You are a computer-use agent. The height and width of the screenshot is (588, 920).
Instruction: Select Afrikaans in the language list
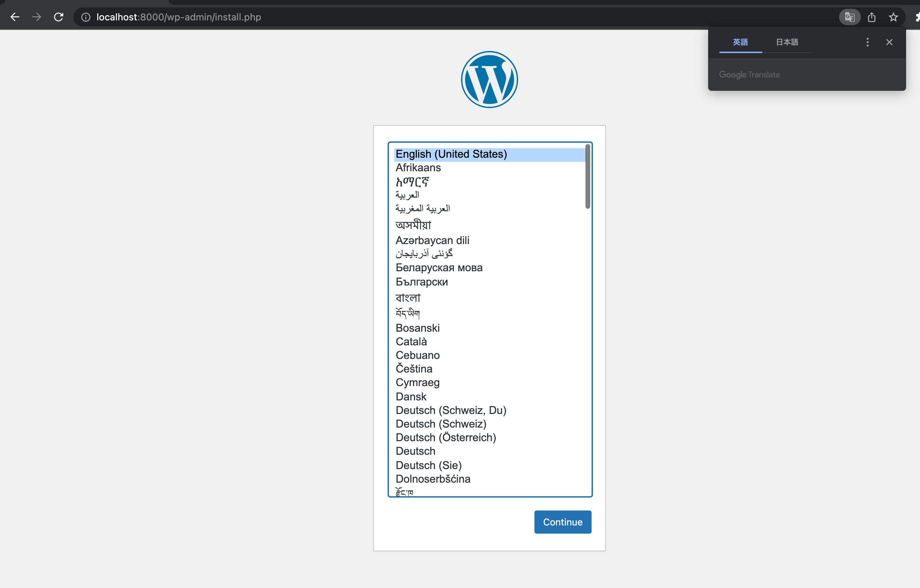click(490, 168)
